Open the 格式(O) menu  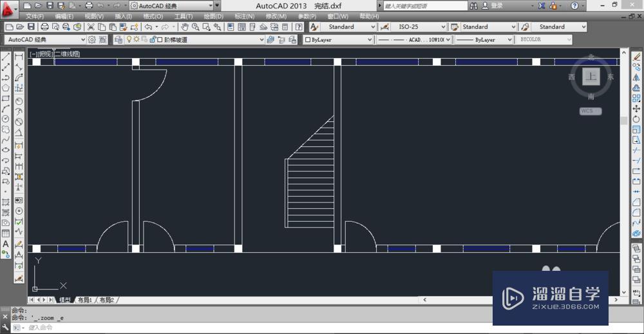click(x=153, y=17)
